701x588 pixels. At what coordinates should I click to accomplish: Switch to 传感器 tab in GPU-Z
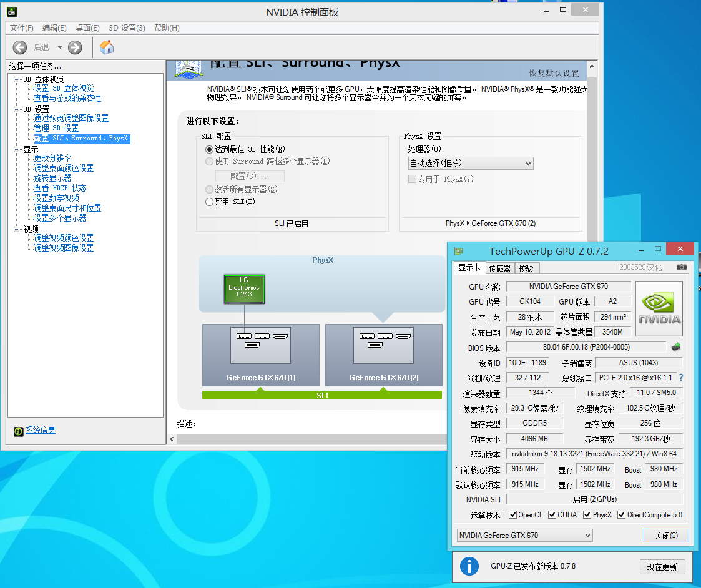pos(500,268)
